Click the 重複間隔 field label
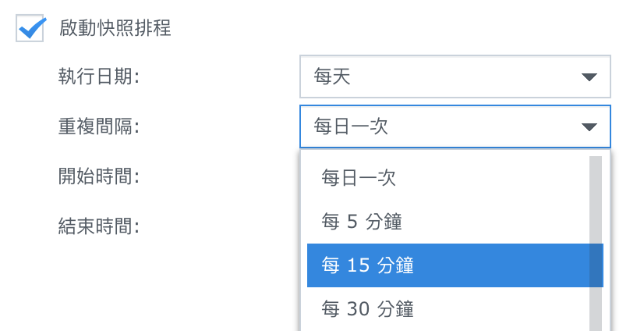The image size is (644, 331). click(98, 126)
